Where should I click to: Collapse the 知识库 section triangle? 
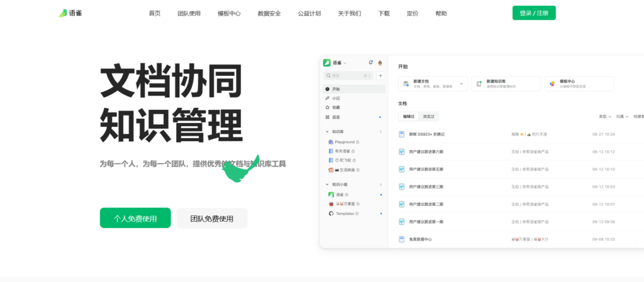tap(327, 132)
